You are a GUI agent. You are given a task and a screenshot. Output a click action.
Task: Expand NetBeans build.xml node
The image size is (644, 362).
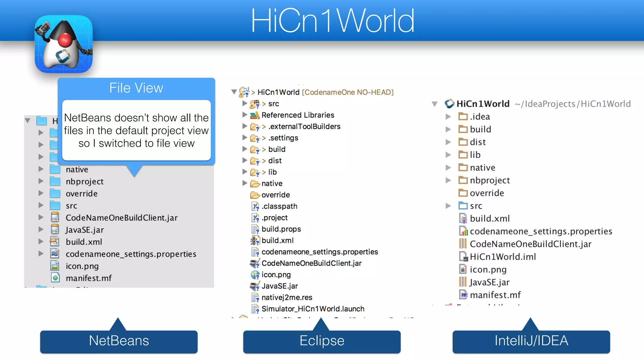coord(41,242)
